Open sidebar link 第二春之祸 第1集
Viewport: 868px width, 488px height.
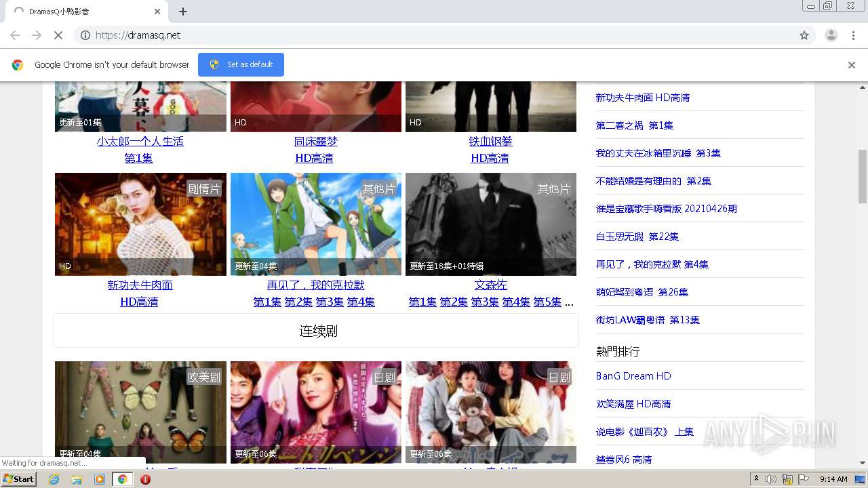[635, 125]
